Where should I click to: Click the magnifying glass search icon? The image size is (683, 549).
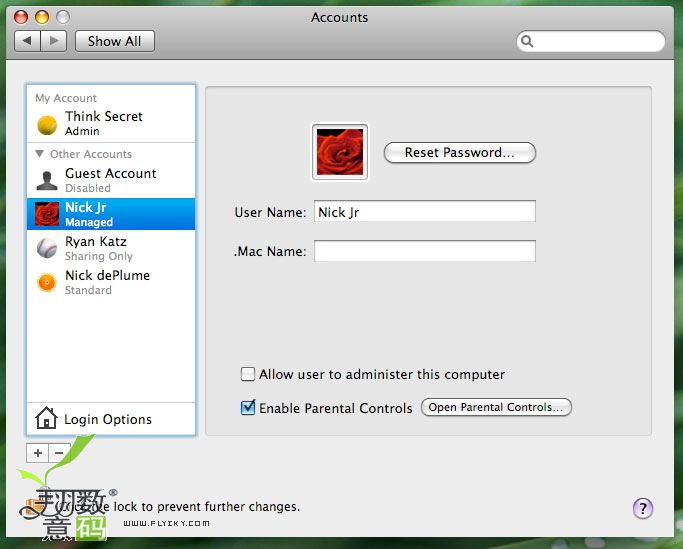[527, 41]
